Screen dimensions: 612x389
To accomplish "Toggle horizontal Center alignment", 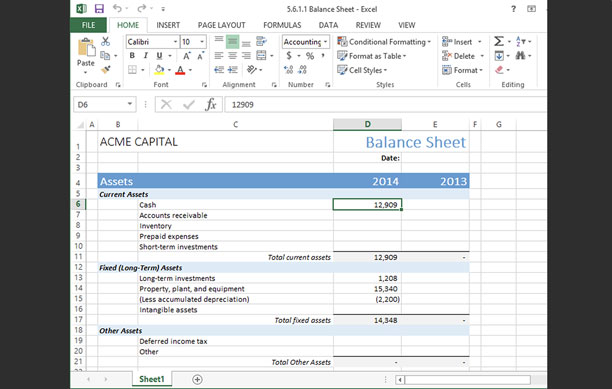I will click(233, 56).
